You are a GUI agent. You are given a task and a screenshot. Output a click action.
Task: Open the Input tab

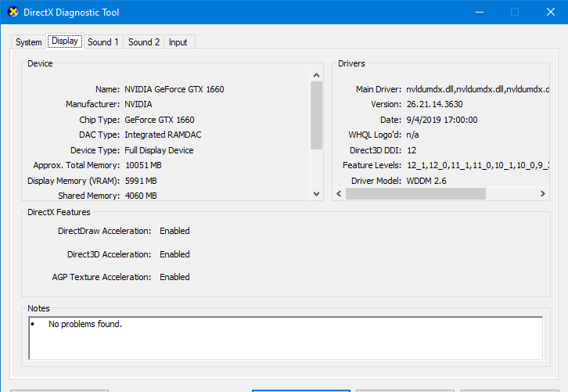click(x=178, y=42)
